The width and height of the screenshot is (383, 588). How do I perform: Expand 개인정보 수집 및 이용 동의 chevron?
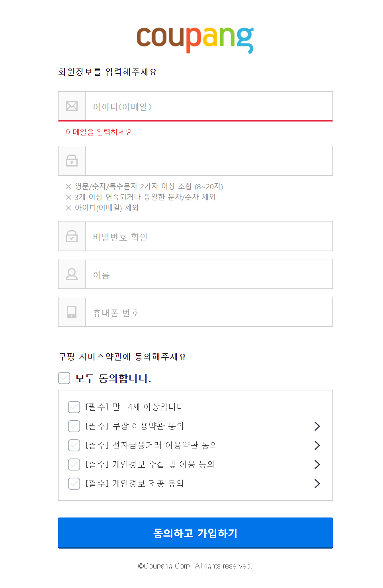[317, 465]
